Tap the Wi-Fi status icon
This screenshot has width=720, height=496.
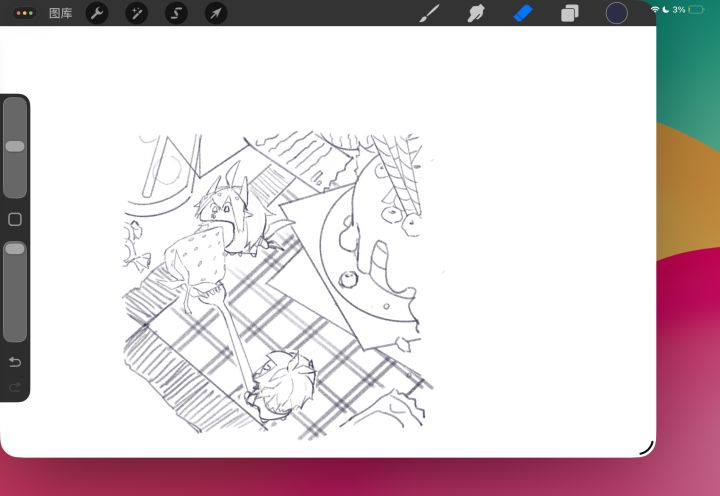(655, 10)
